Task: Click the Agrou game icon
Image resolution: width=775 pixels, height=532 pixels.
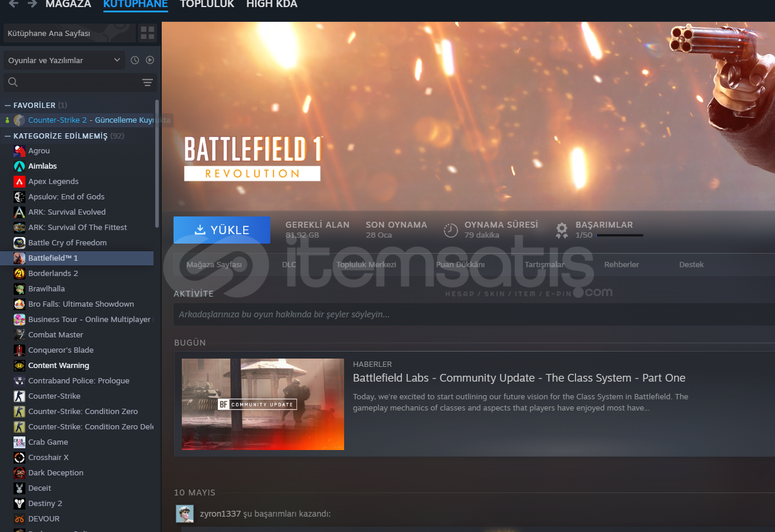Action: click(19, 151)
